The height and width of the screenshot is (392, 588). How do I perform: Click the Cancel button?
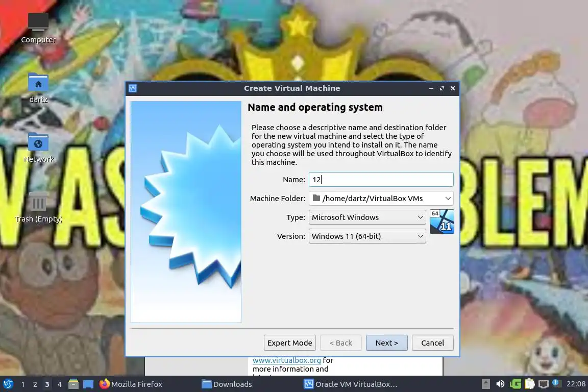[432, 343]
